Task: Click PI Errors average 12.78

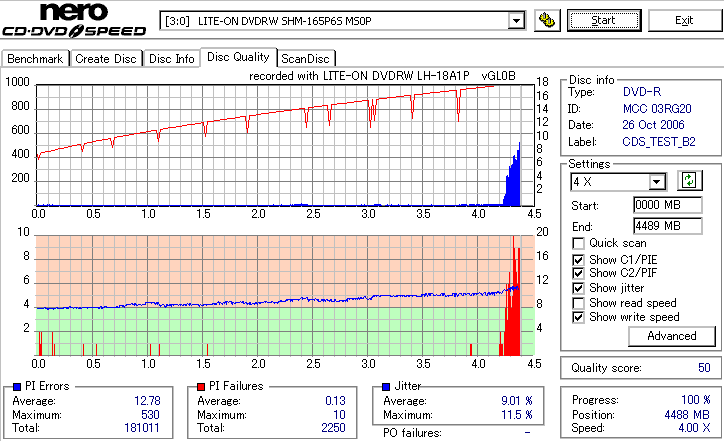Action: pyautogui.click(x=147, y=401)
